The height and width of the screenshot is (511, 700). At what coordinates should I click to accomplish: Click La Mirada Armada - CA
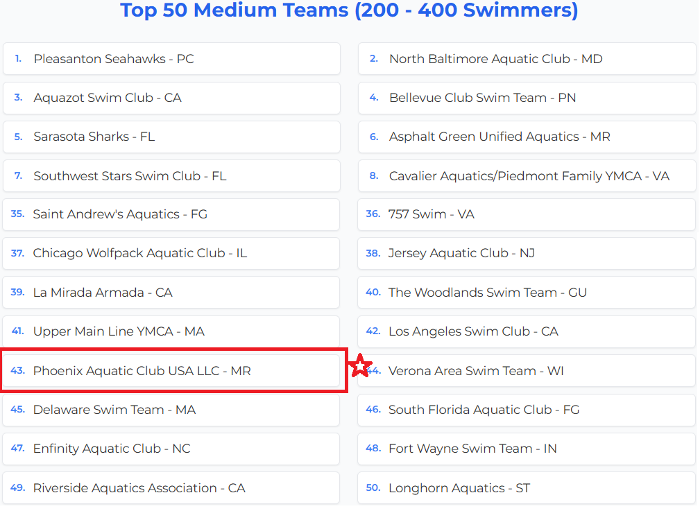click(102, 292)
